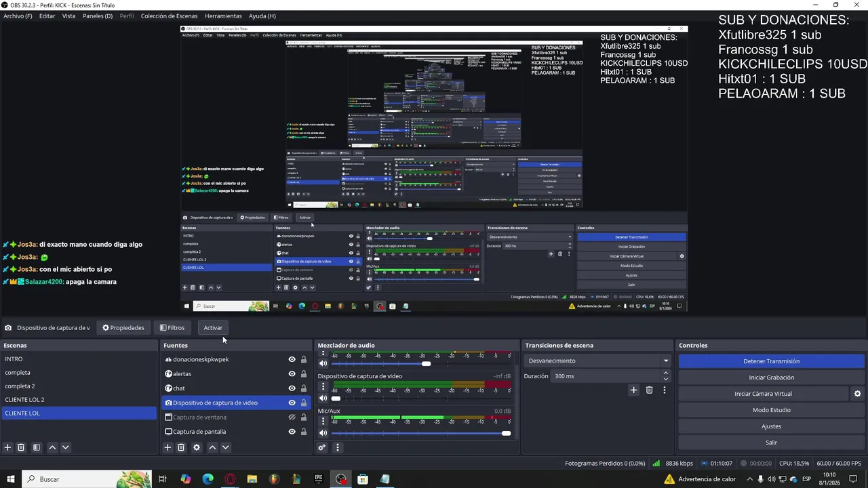Open the Ayuda (H) menu
The width and height of the screenshot is (868, 488).
[262, 16]
